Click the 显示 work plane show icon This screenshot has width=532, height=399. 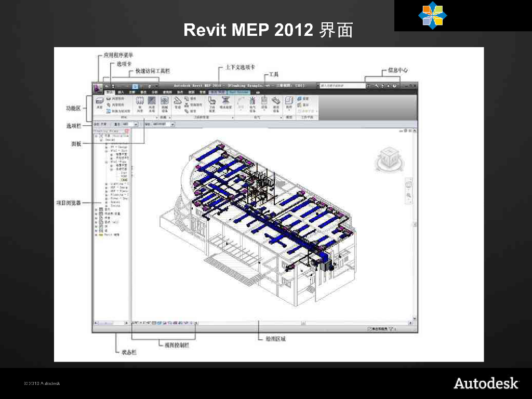click(303, 105)
